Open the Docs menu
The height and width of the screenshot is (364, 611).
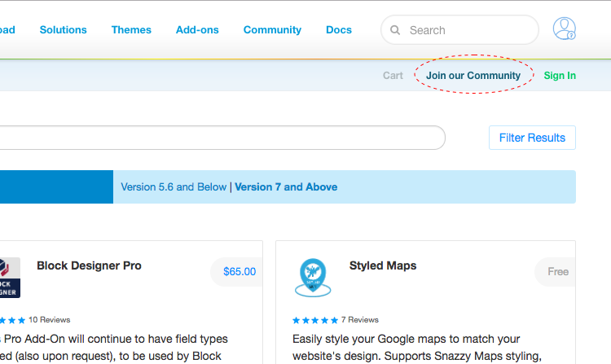pyautogui.click(x=339, y=30)
